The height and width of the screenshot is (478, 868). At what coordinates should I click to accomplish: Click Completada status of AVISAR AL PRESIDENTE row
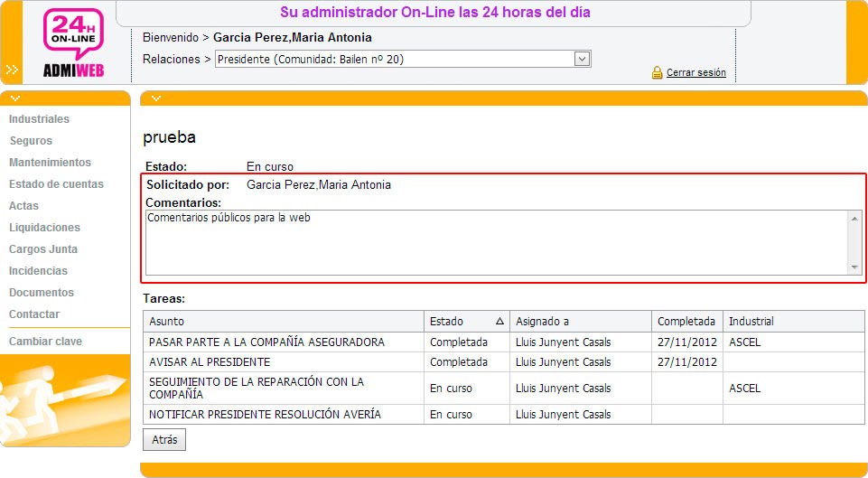(459, 362)
